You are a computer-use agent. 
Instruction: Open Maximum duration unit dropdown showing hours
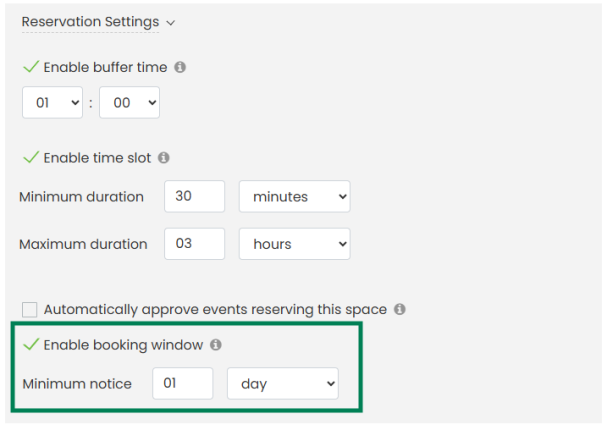pyautogui.click(x=294, y=244)
